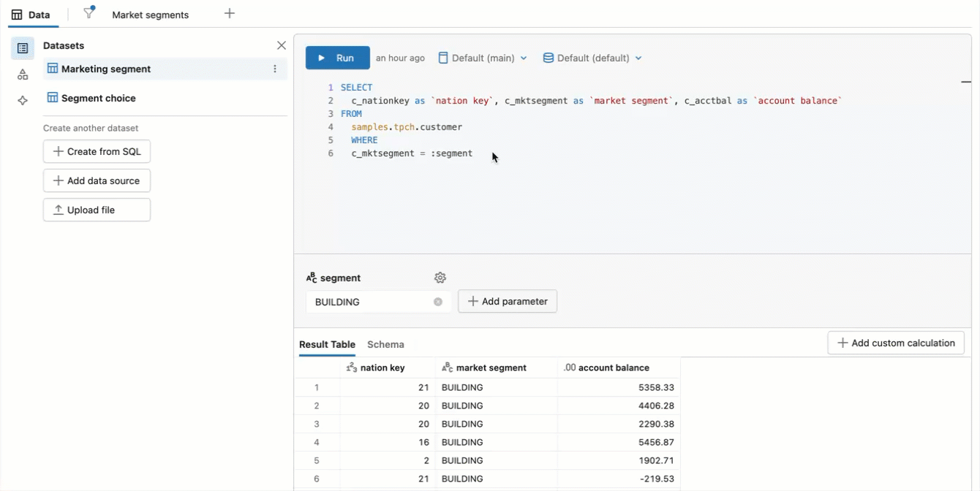The width and height of the screenshot is (980, 491).
Task: Open the Market segments page tab
Action: (149, 14)
